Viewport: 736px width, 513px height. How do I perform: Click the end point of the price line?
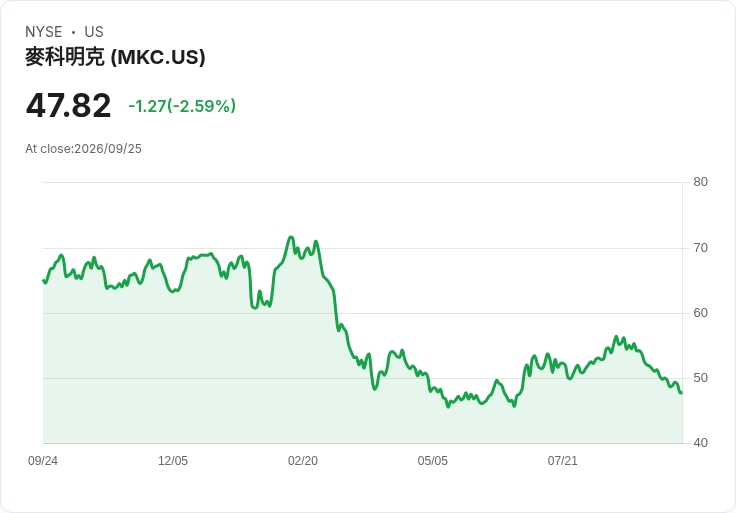(681, 392)
